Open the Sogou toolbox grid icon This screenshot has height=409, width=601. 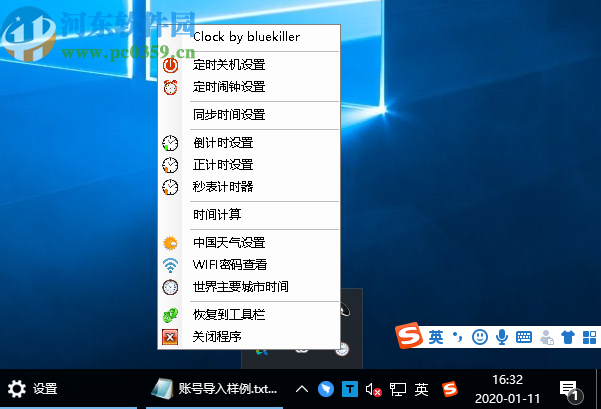click(590, 338)
